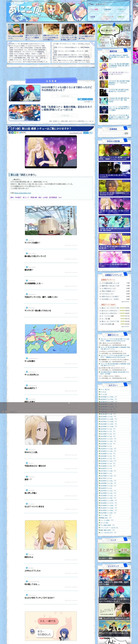Click この記事を読む for the 2025年春アニメ article
Viewport: 138px width, 644px height.
(65, 96)
